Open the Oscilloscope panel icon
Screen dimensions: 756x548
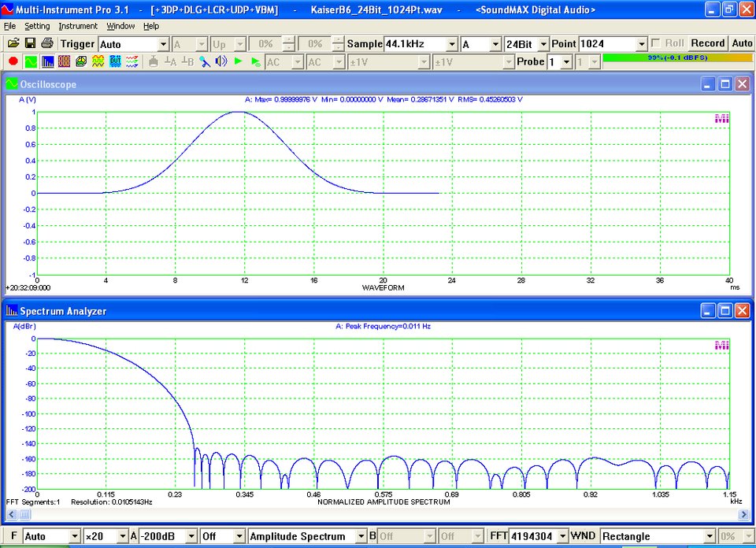tap(31, 61)
